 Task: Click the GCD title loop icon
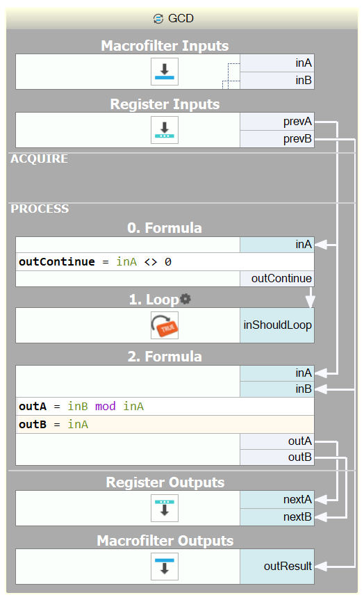point(158,19)
